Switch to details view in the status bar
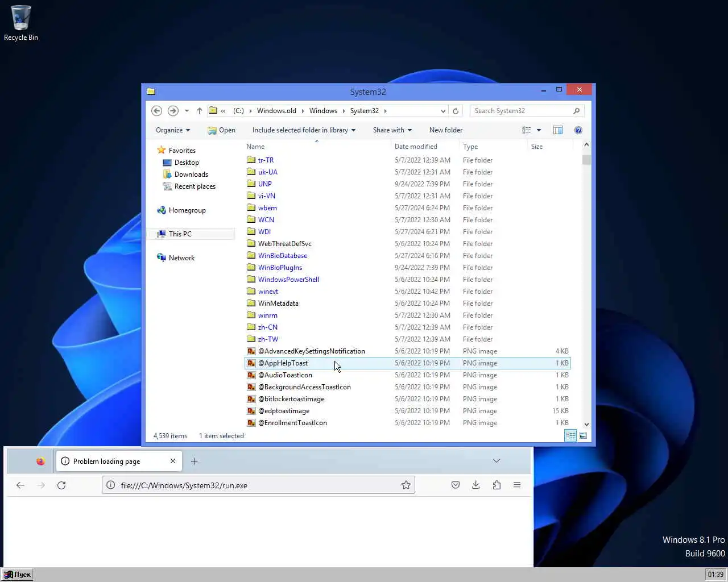Viewport: 728px width, 582px height. click(x=570, y=435)
